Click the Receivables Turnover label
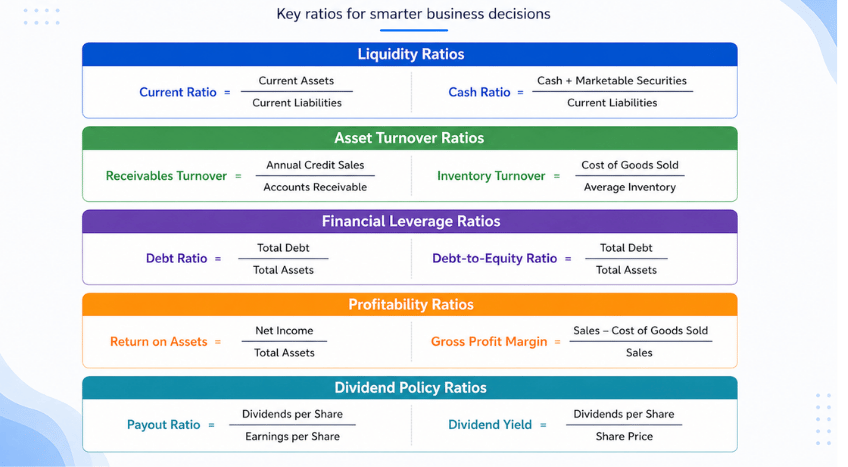 [166, 176]
